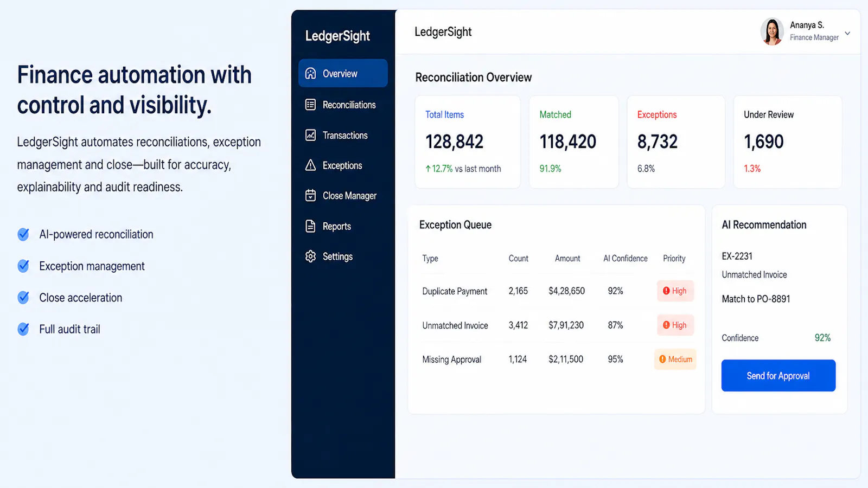The image size is (868, 488).
Task: Click the Amount column header
Action: (x=567, y=259)
